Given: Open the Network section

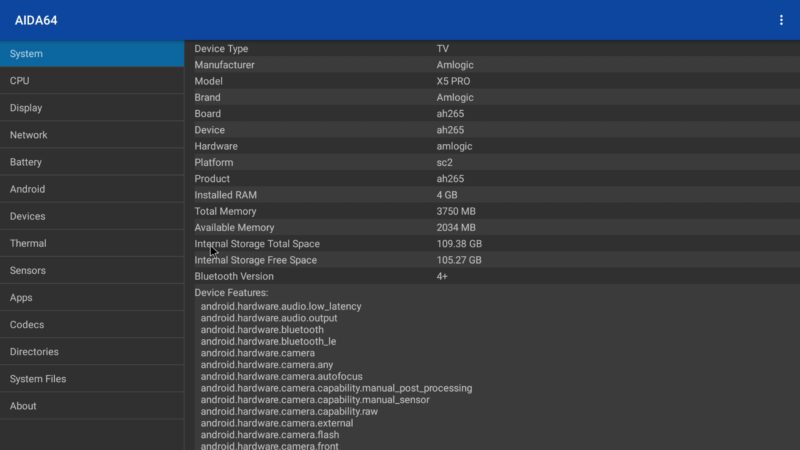Looking at the screenshot, I should pos(92,135).
